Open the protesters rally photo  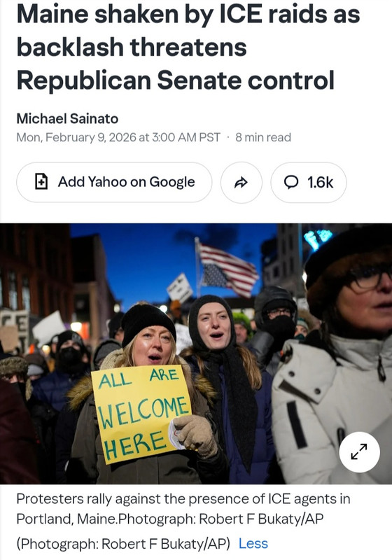196,353
